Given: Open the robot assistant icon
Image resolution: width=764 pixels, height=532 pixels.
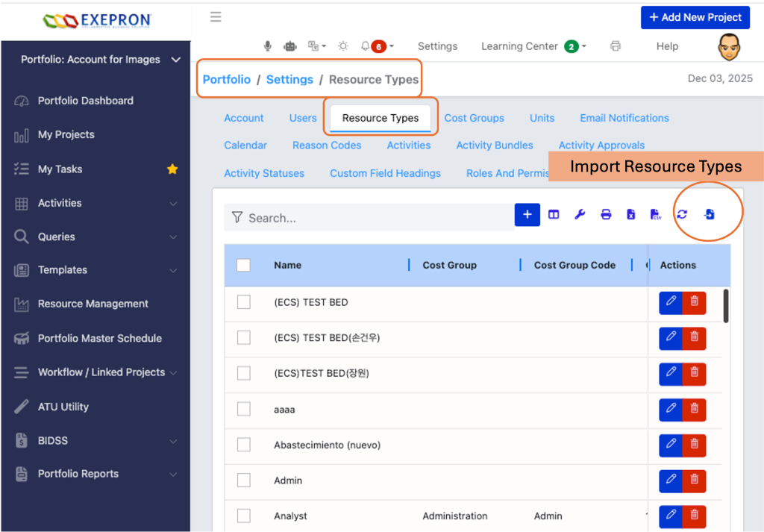Looking at the screenshot, I should point(290,46).
